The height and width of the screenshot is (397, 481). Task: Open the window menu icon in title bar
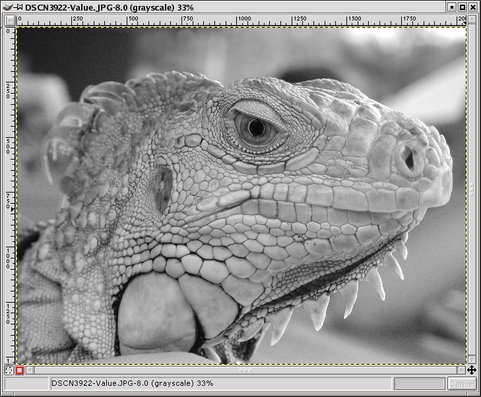8,7
